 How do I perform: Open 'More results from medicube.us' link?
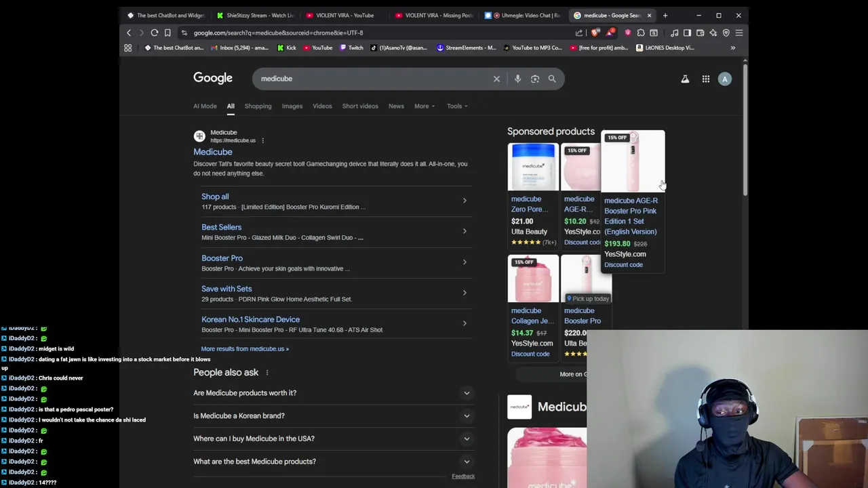pyautogui.click(x=245, y=349)
